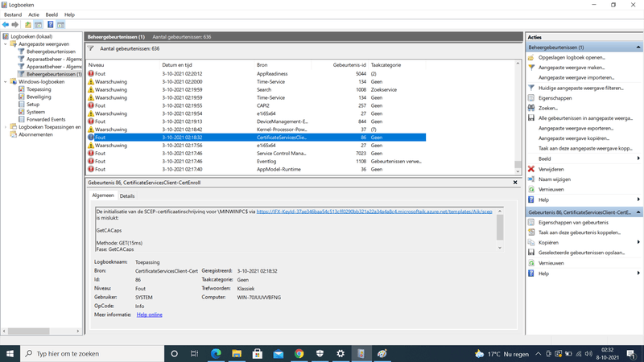This screenshot has width=644, height=362.
Task: Click the blue Help toolbar icon
Action: pyautogui.click(x=50, y=25)
